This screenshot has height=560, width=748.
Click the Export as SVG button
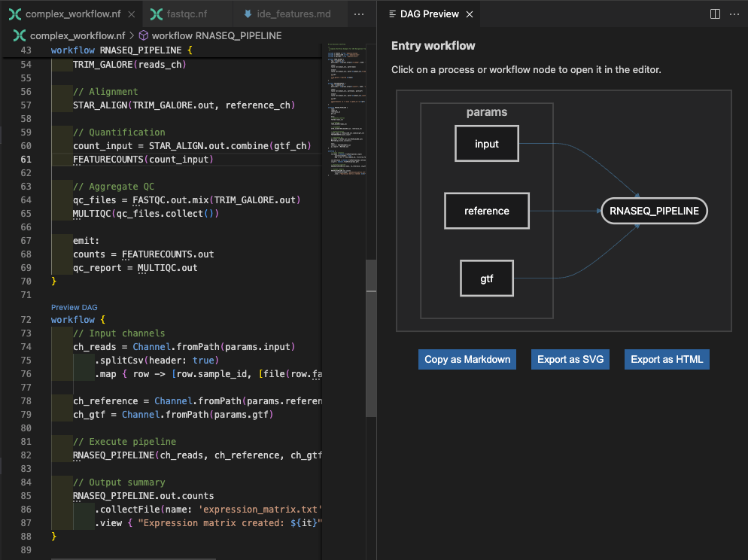click(x=570, y=359)
